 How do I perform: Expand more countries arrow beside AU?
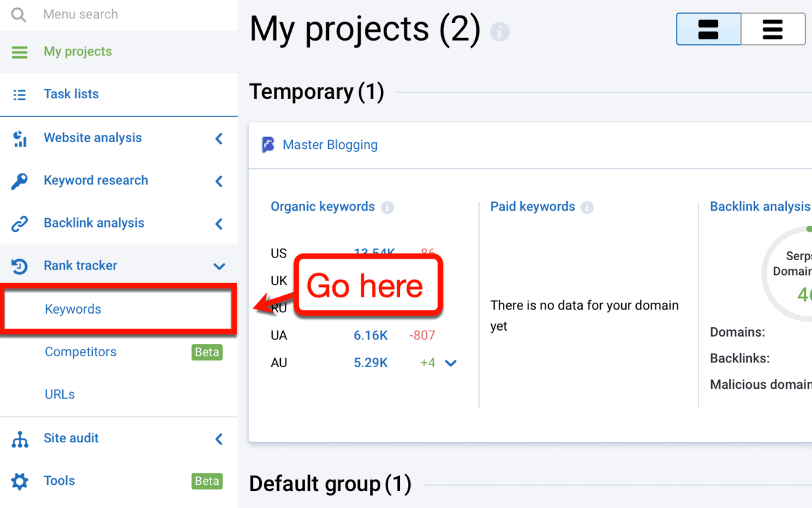[x=451, y=363]
